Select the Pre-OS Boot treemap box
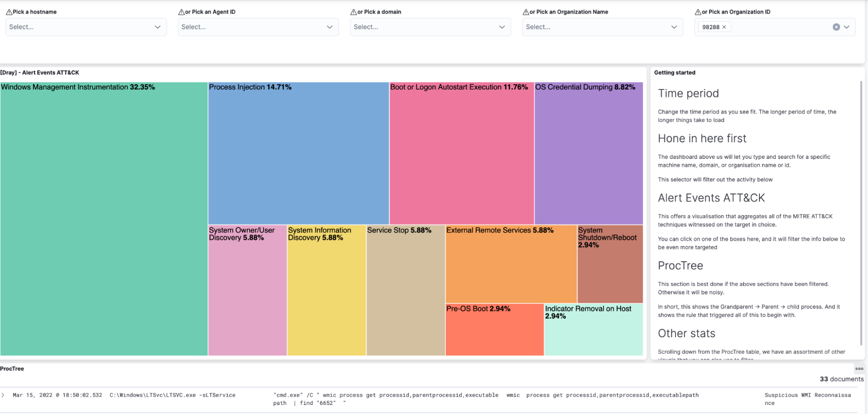 495,330
